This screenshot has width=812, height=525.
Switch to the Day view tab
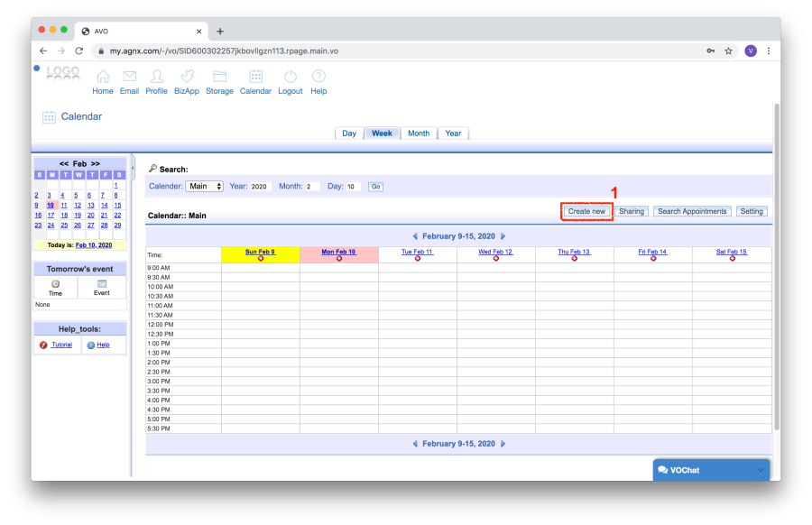tap(349, 134)
